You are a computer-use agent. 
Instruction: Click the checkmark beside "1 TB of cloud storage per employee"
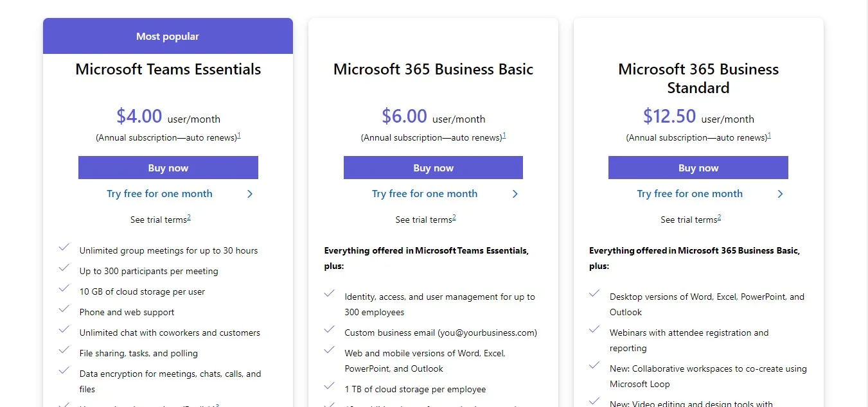point(329,386)
